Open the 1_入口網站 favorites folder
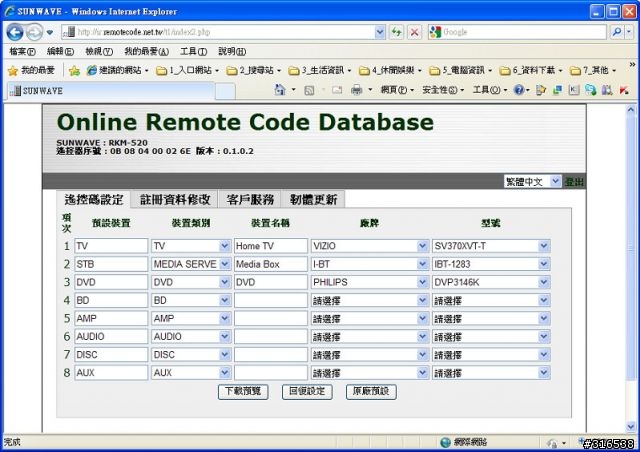640x452 pixels. coord(187,71)
